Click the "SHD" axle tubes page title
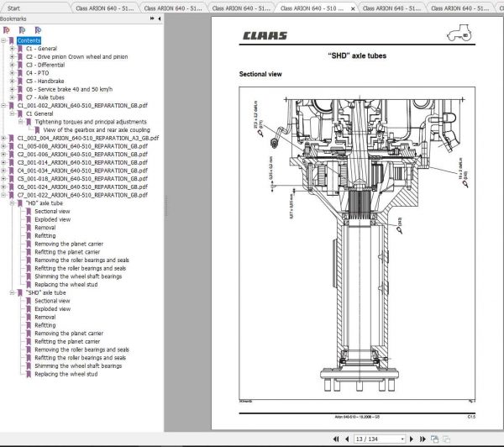The height and width of the screenshot is (447, 504). (x=357, y=55)
